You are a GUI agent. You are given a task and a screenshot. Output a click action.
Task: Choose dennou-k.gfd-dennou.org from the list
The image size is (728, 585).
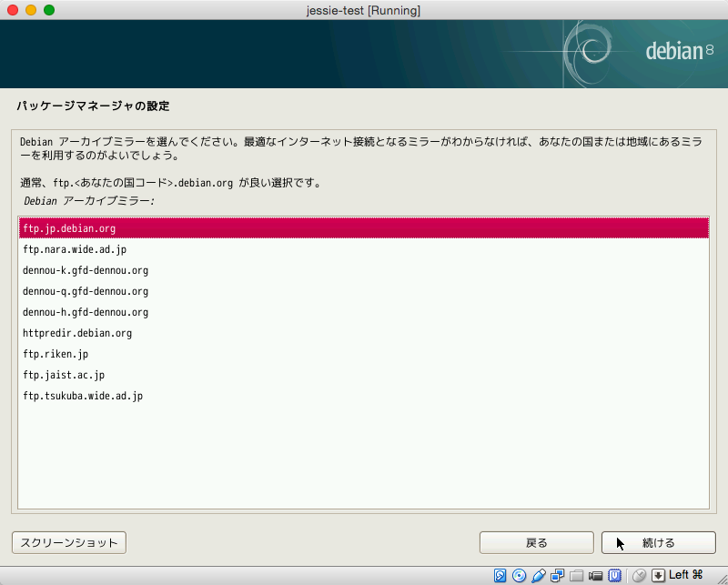point(363,270)
